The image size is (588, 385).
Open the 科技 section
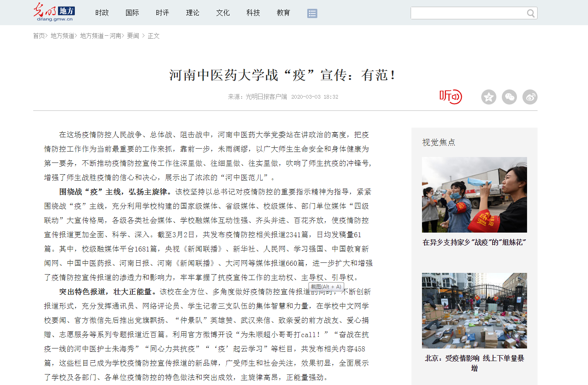[253, 13]
